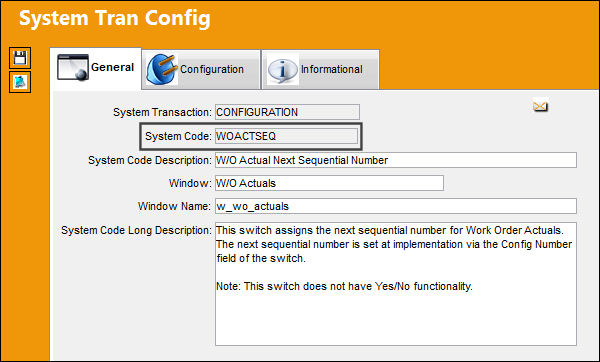Click the System Transaction field

pyautogui.click(x=287, y=112)
